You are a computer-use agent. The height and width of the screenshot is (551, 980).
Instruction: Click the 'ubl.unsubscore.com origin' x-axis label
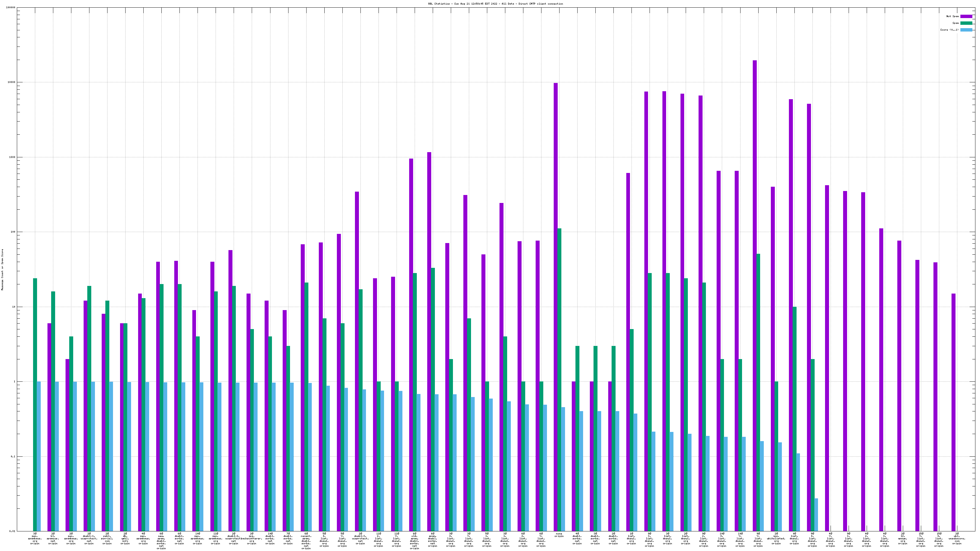click(956, 538)
